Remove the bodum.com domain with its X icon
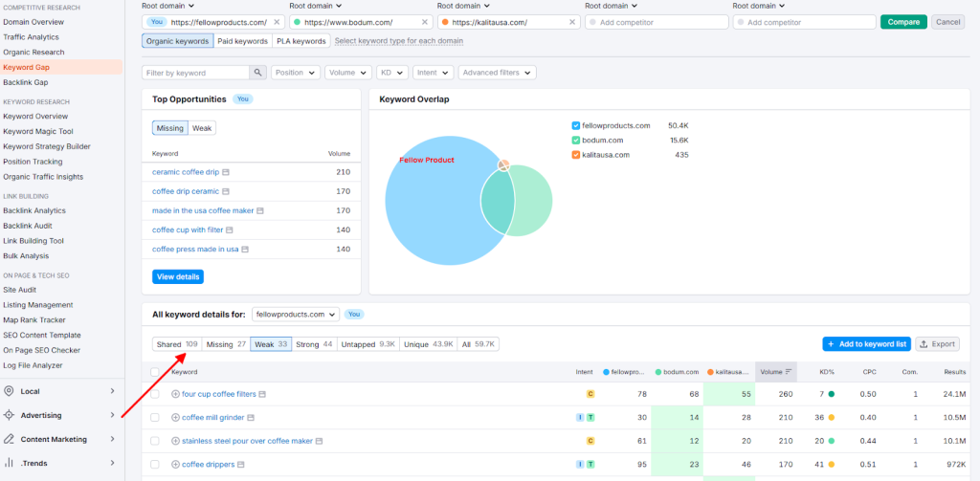 click(424, 22)
